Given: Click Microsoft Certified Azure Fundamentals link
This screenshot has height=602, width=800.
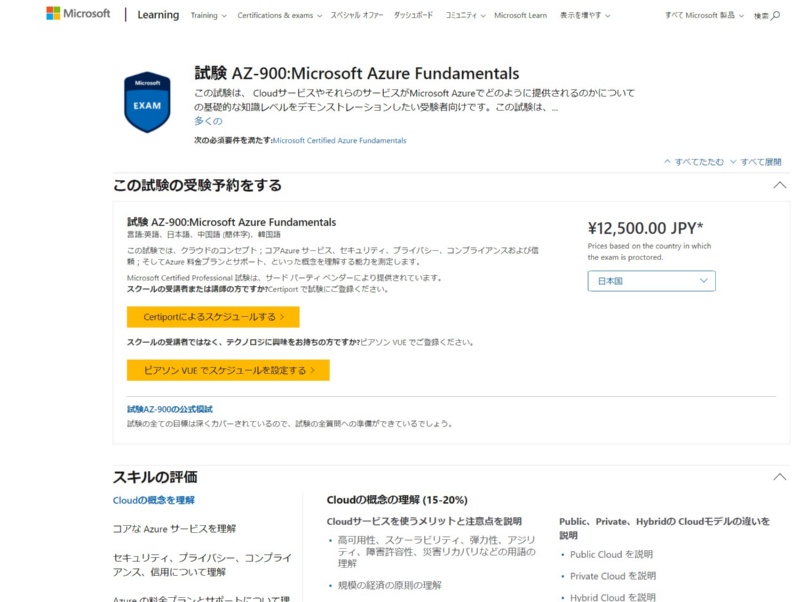Looking at the screenshot, I should click(340, 141).
